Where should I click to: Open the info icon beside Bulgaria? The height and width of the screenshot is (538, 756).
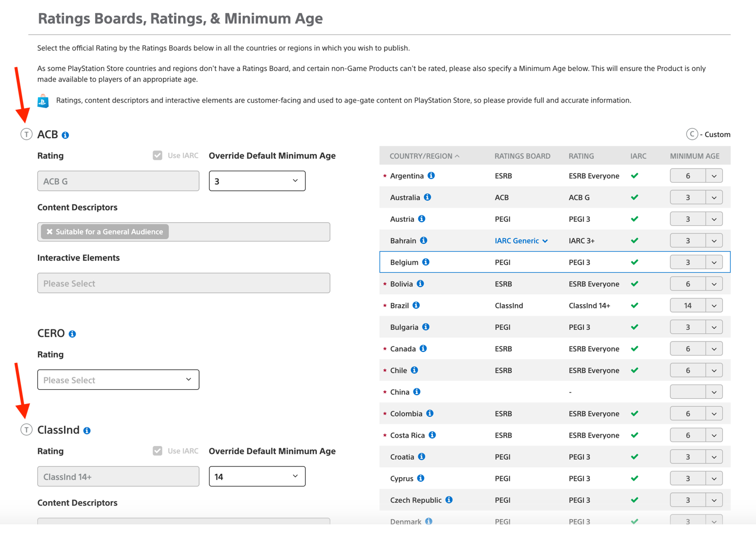pos(426,327)
